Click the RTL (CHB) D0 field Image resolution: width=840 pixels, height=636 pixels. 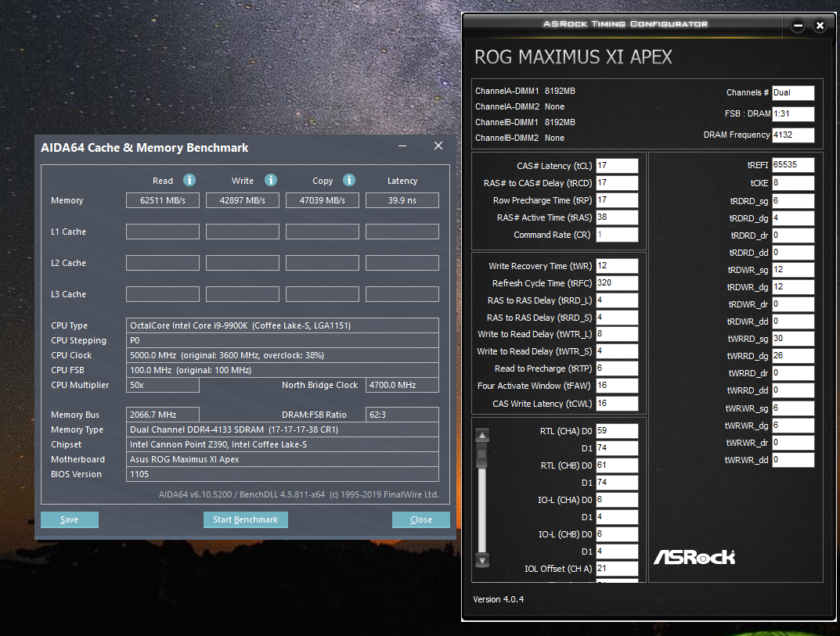click(617, 465)
